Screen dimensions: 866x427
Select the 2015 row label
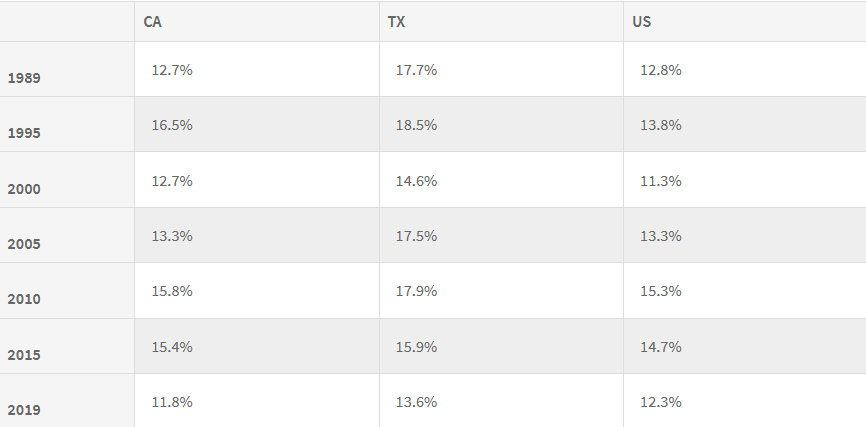pos(24,355)
